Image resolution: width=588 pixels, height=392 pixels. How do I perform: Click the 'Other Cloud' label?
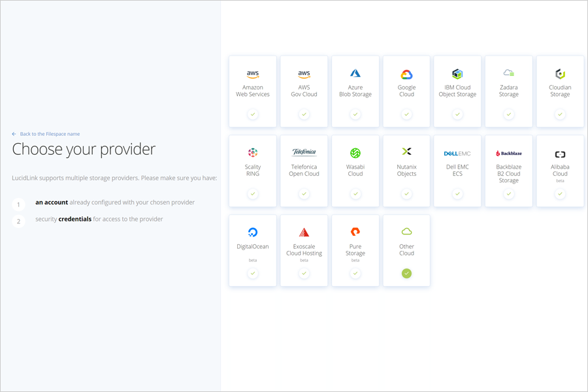(406, 250)
